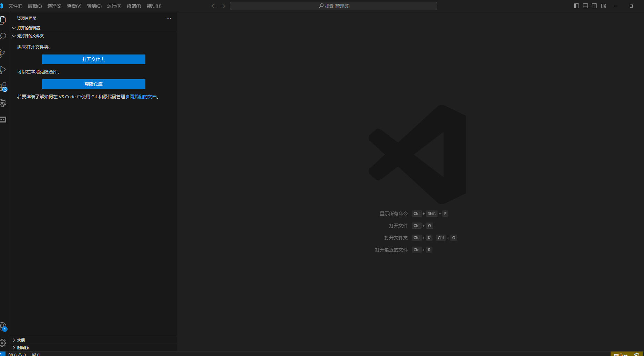Open the 参阅我们的文档 link

(x=141, y=97)
